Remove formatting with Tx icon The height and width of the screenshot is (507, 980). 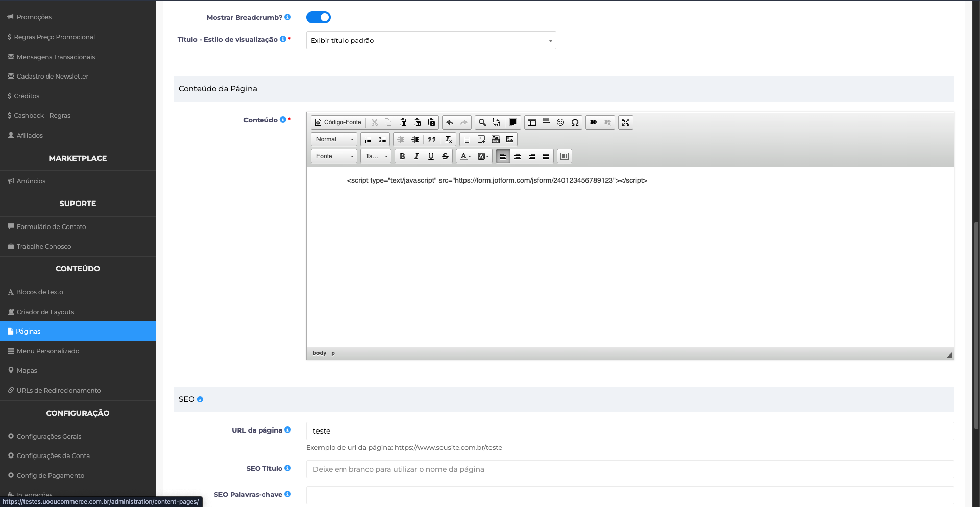(449, 139)
